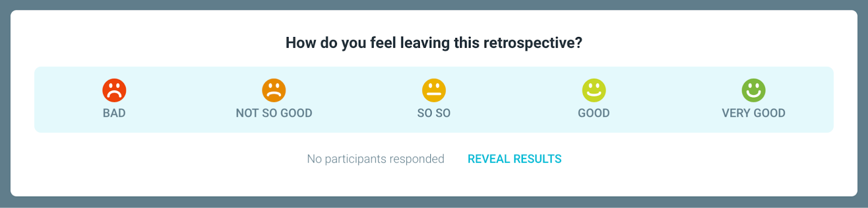Select the VERY GOOD text label

pos(754,113)
